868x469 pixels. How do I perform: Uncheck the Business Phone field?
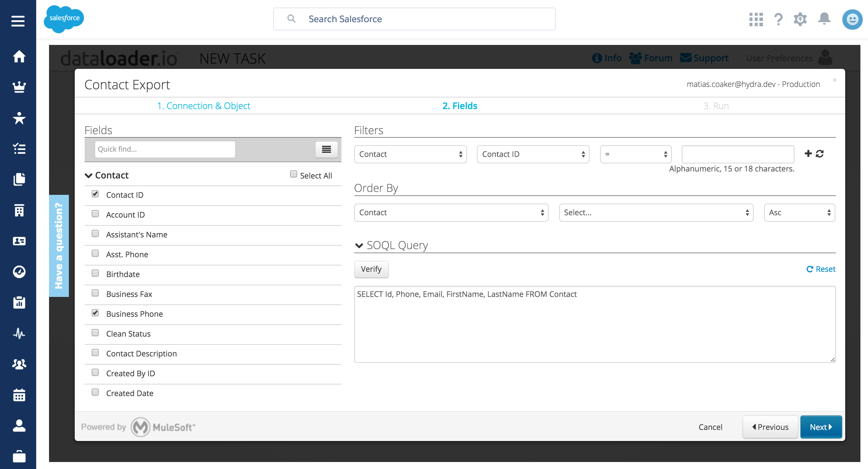pos(95,313)
